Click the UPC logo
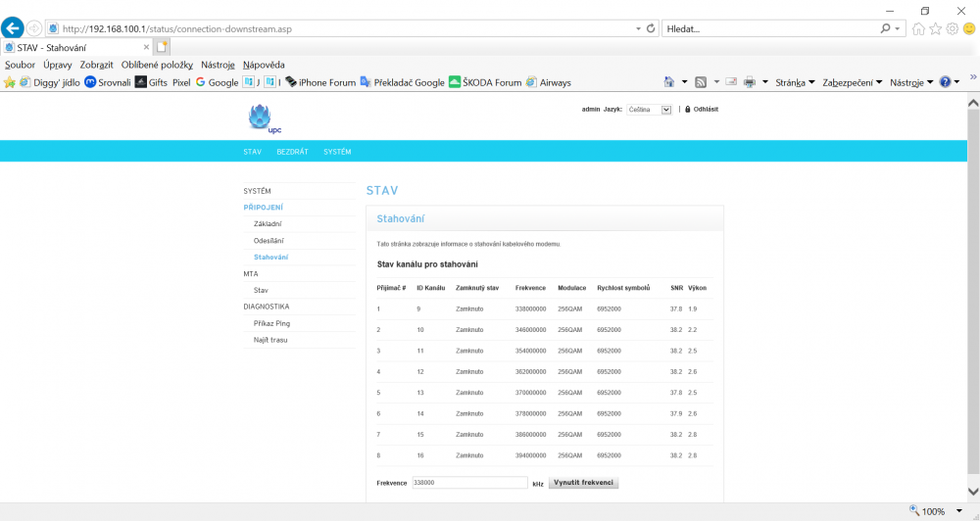This screenshot has width=980, height=521. [263, 118]
